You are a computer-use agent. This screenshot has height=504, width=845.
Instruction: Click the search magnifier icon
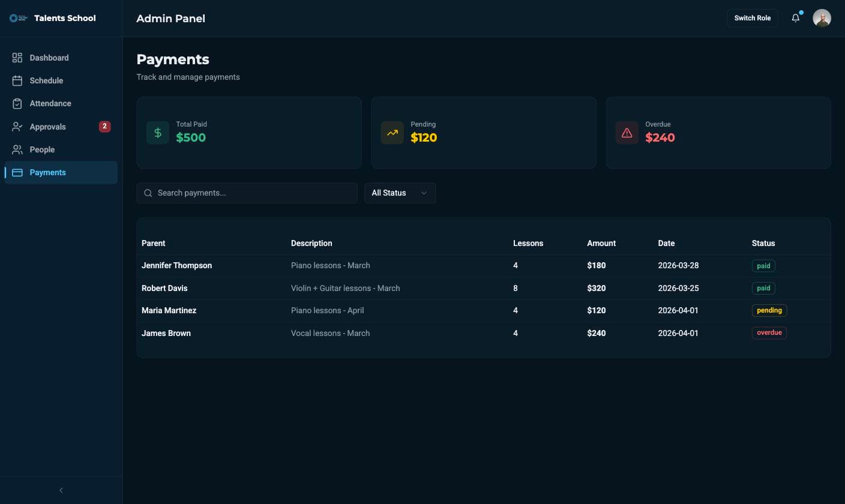[x=148, y=193]
